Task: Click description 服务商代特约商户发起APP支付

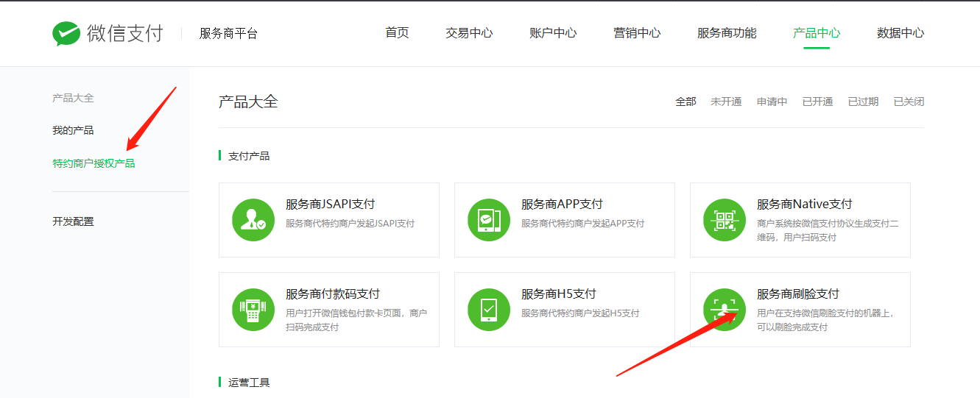Action: [x=583, y=223]
